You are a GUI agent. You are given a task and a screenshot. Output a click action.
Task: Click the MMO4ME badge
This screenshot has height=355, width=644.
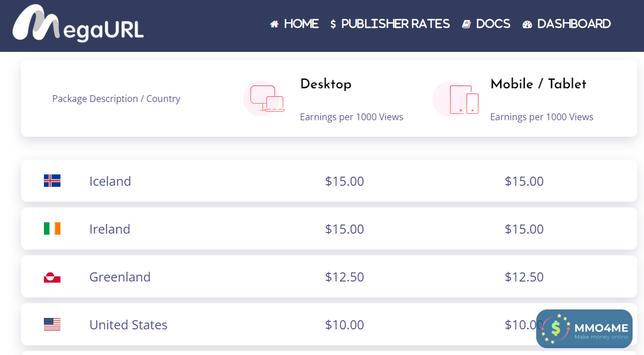(584, 329)
